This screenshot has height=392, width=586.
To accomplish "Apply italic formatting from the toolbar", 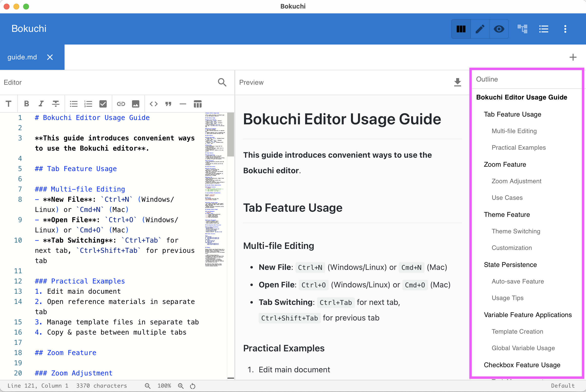I will [41, 104].
